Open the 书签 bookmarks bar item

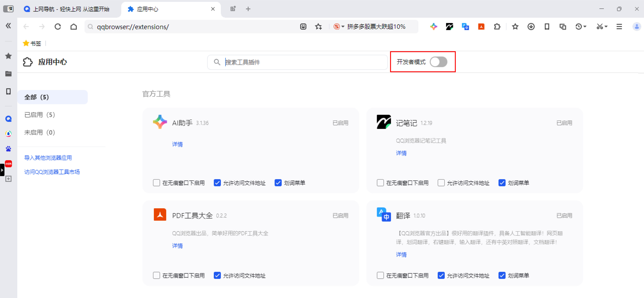(x=32, y=43)
